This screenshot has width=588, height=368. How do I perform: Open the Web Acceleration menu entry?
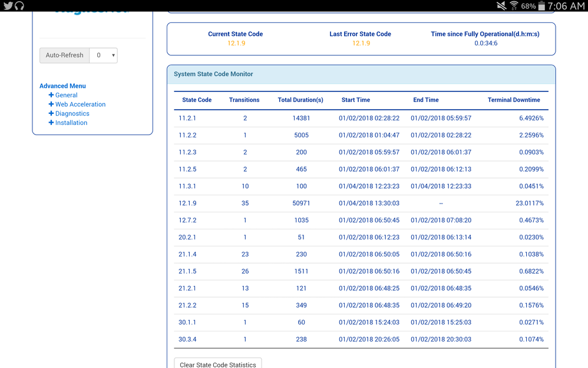click(80, 104)
